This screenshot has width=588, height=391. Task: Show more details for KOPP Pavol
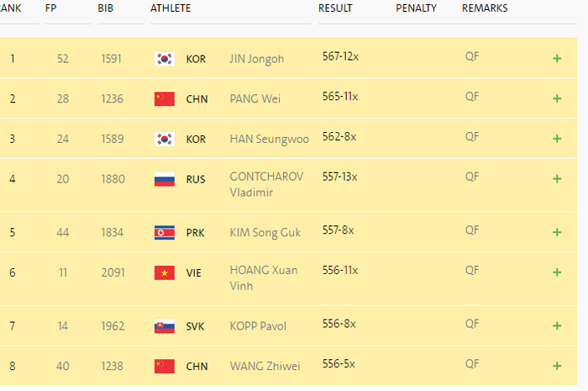click(x=556, y=325)
